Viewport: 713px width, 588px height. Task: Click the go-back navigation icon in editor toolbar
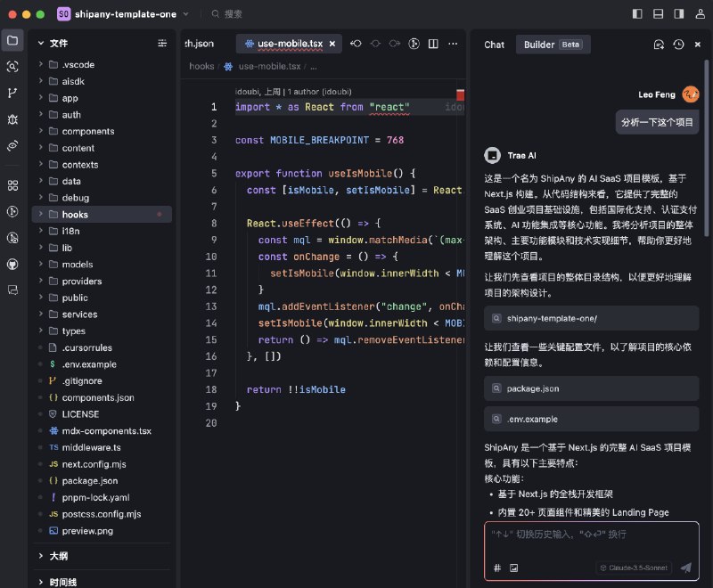pos(356,44)
